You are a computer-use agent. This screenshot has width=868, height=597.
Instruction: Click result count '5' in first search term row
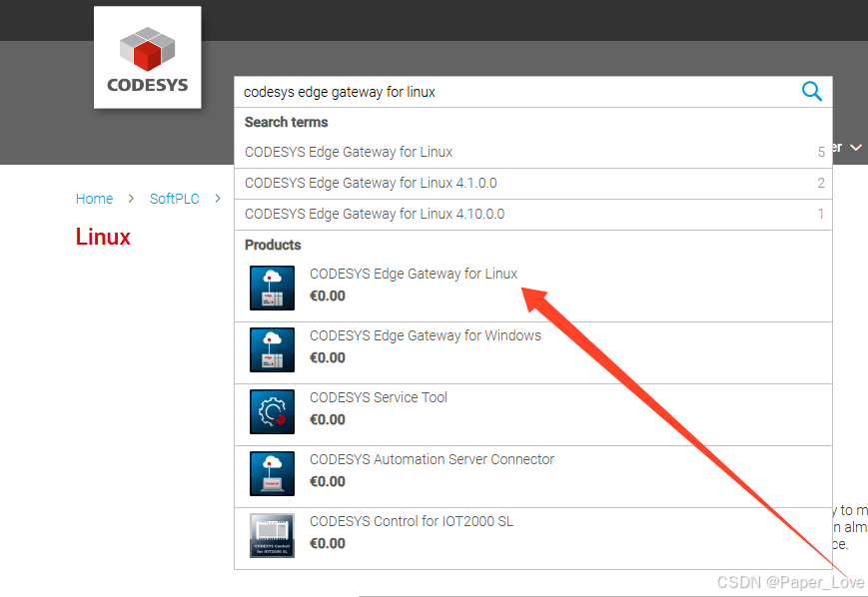click(x=821, y=152)
